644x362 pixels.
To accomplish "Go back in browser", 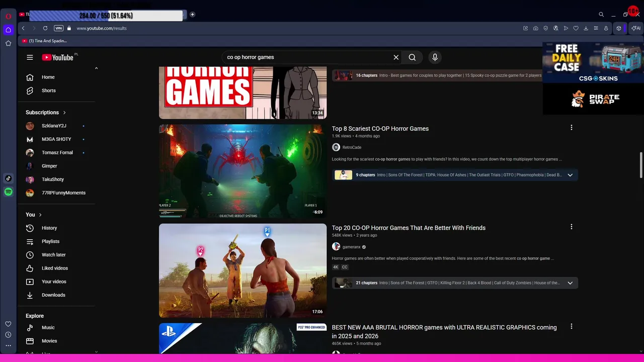I will click(23, 28).
